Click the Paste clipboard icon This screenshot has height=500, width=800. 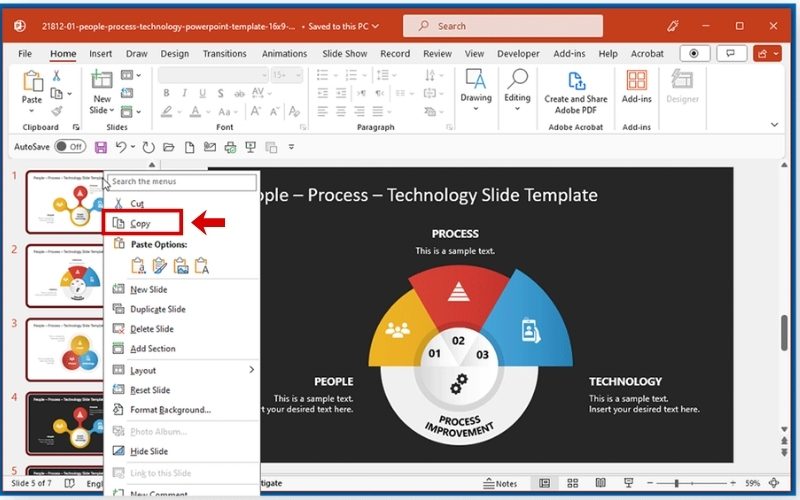click(x=32, y=81)
